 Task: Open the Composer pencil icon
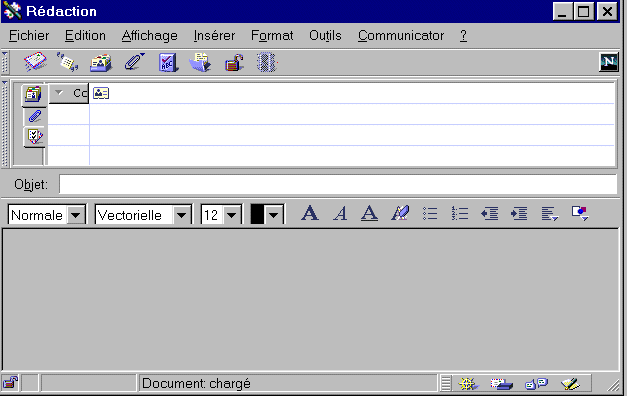point(570,384)
